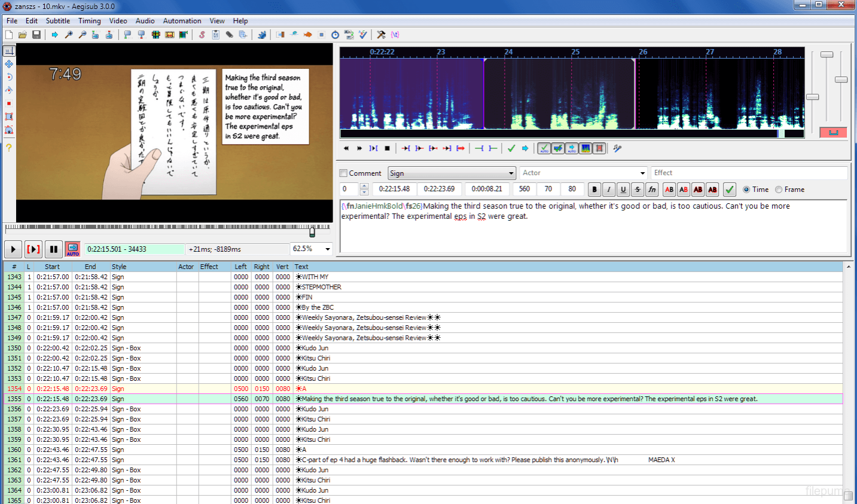Apply strikeout with the S button
The width and height of the screenshot is (857, 504).
pos(638,190)
